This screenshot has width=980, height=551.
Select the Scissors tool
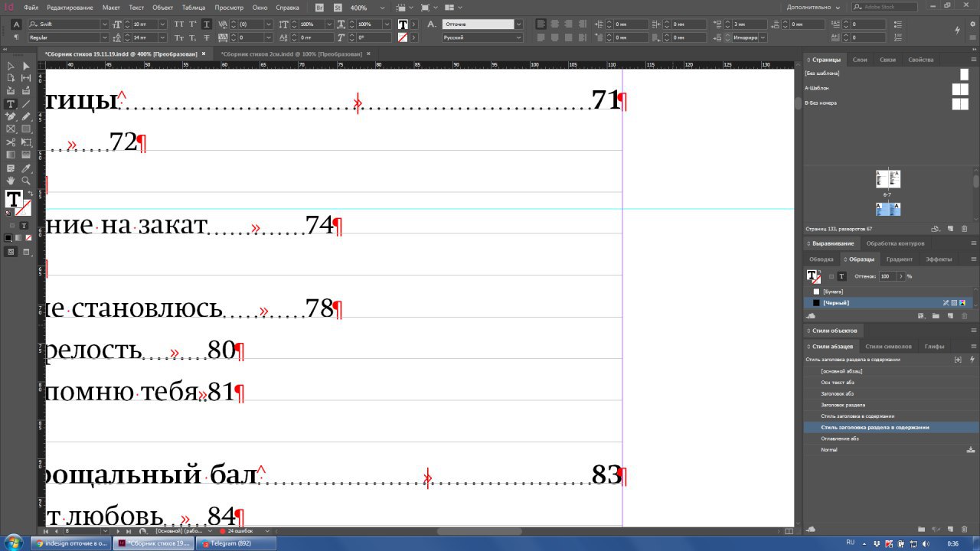[11, 142]
